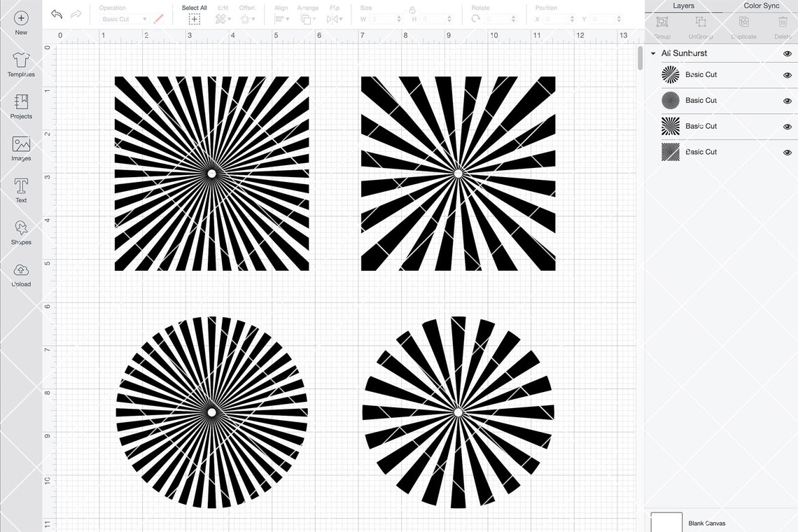Open the Offset dropdown
This screenshot has height=532, width=798.
[246, 19]
